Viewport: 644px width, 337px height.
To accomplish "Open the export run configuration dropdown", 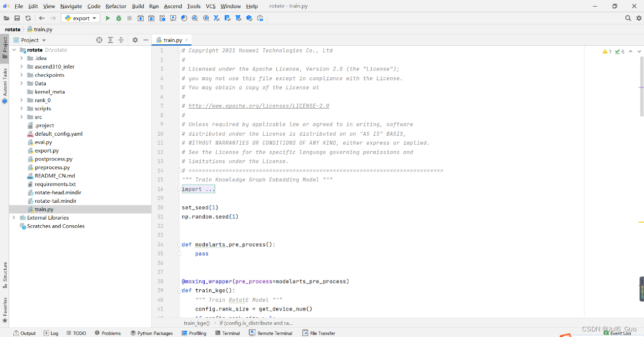I will [80, 18].
